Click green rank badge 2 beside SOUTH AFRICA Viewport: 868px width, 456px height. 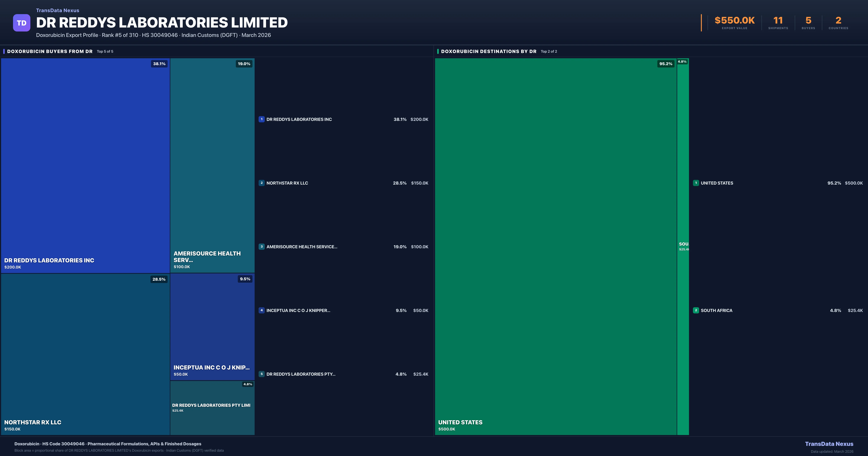point(696,310)
